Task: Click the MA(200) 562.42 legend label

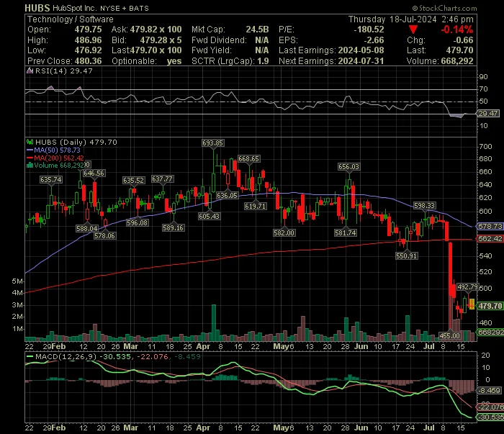Action: [x=59, y=158]
